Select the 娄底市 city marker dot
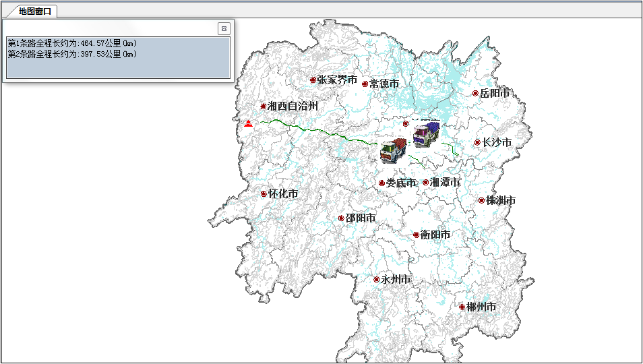This screenshot has height=364, width=643. tap(381, 183)
